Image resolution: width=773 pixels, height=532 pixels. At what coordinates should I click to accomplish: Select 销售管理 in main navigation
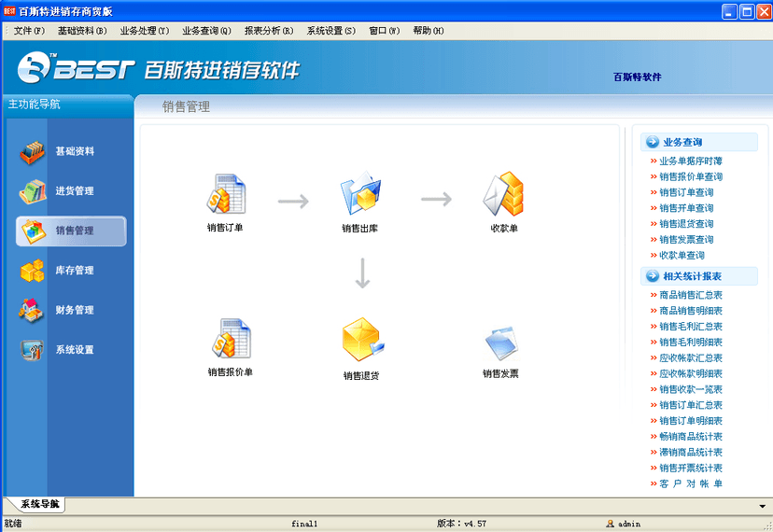pyautogui.click(x=71, y=231)
